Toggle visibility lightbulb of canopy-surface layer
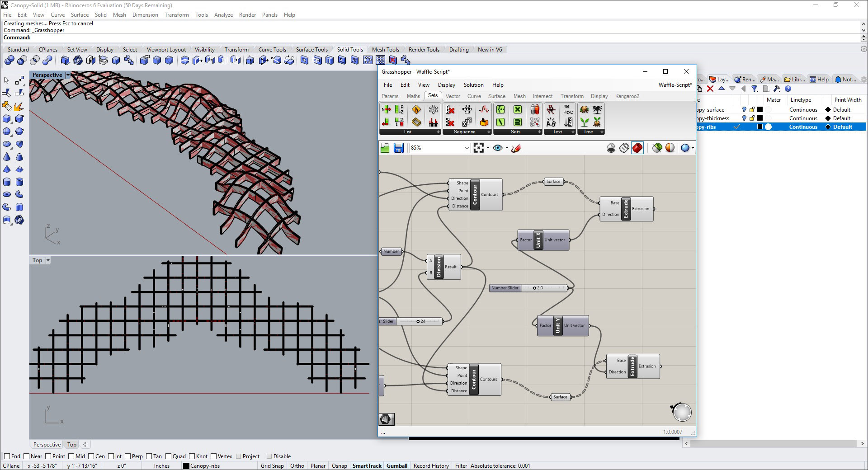The width and height of the screenshot is (868, 470). (744, 110)
